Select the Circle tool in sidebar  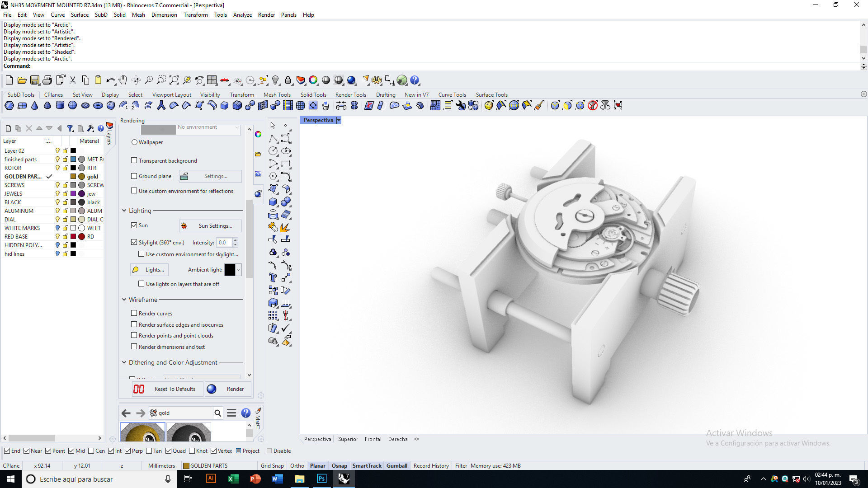(x=273, y=151)
